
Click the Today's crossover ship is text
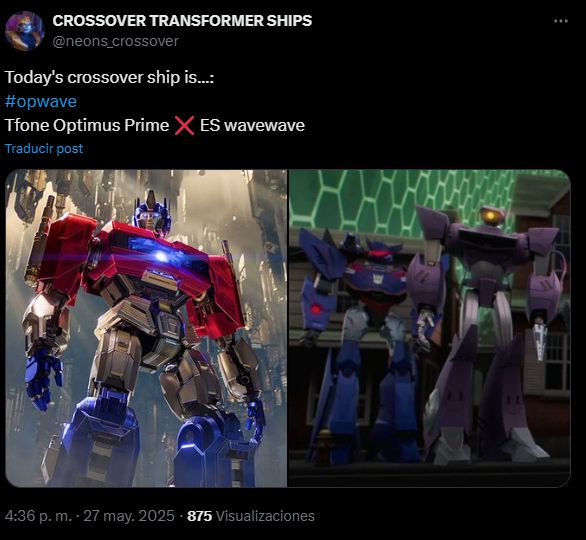[110, 78]
